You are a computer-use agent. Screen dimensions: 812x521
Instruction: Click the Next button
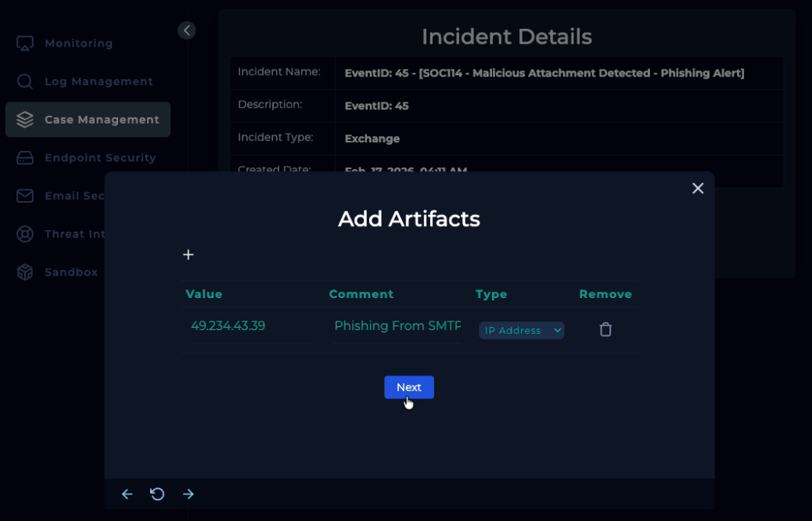408,387
